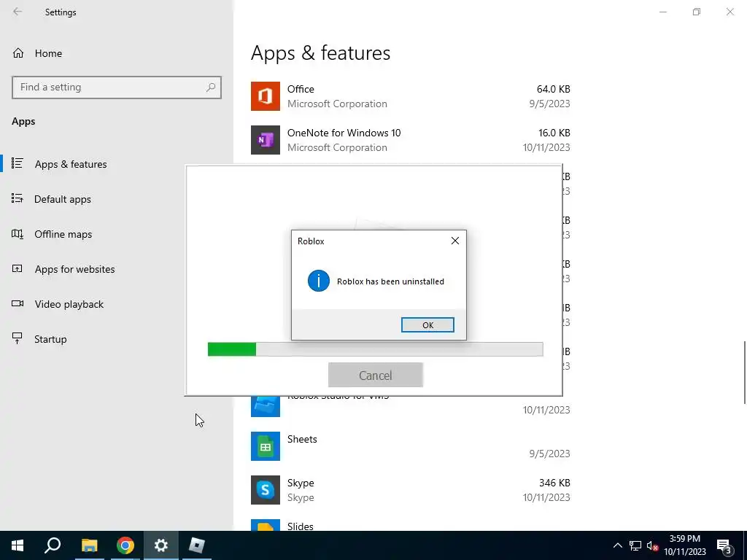Viewport: 747px width, 560px height.
Task: Click the Startup sidebar icon
Action: click(x=18, y=338)
